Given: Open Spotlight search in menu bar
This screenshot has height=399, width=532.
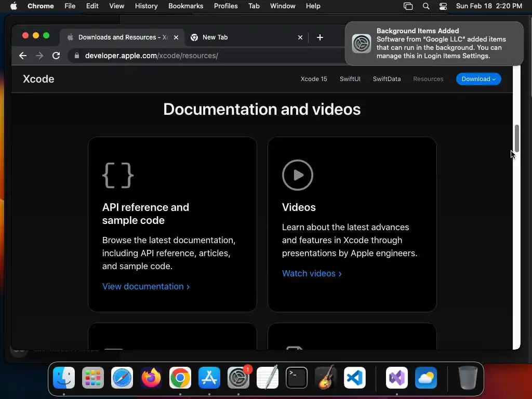Looking at the screenshot, I should pos(426,6).
